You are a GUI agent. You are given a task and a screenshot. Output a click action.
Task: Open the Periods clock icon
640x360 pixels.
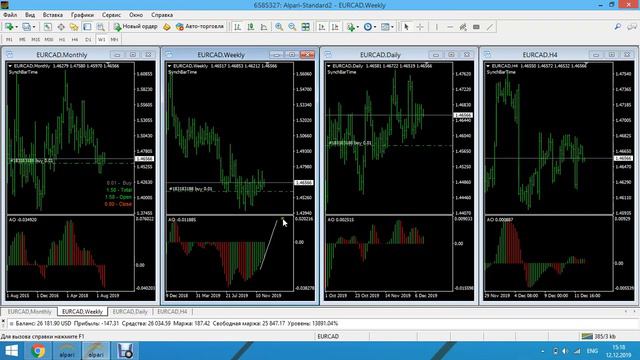368,27
